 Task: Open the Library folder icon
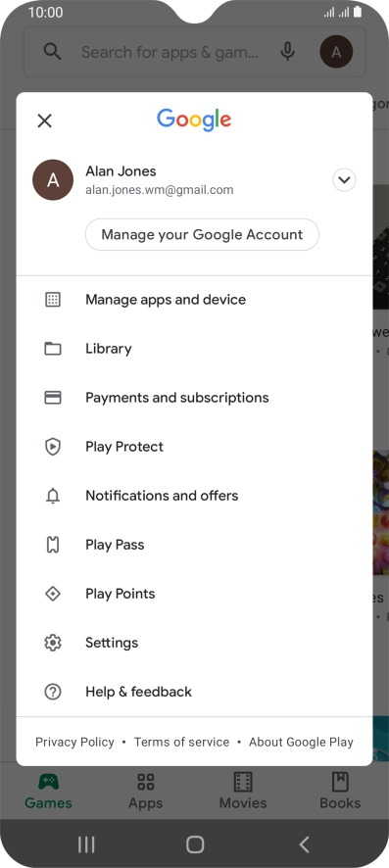pos(53,349)
